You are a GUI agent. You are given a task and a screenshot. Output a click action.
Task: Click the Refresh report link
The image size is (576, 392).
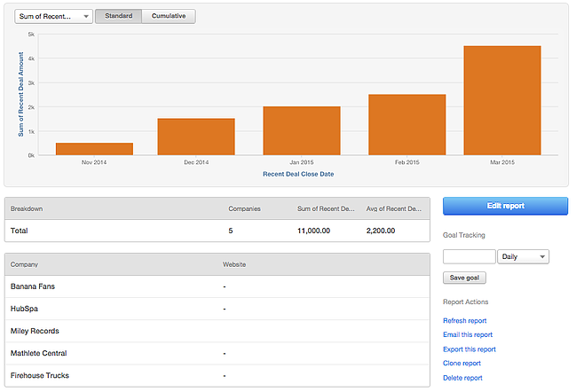click(464, 320)
